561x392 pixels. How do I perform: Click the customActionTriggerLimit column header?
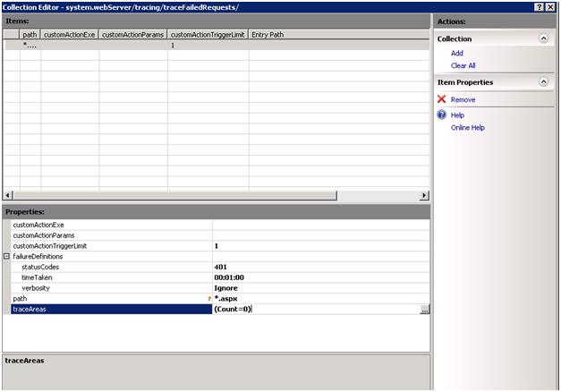point(208,34)
